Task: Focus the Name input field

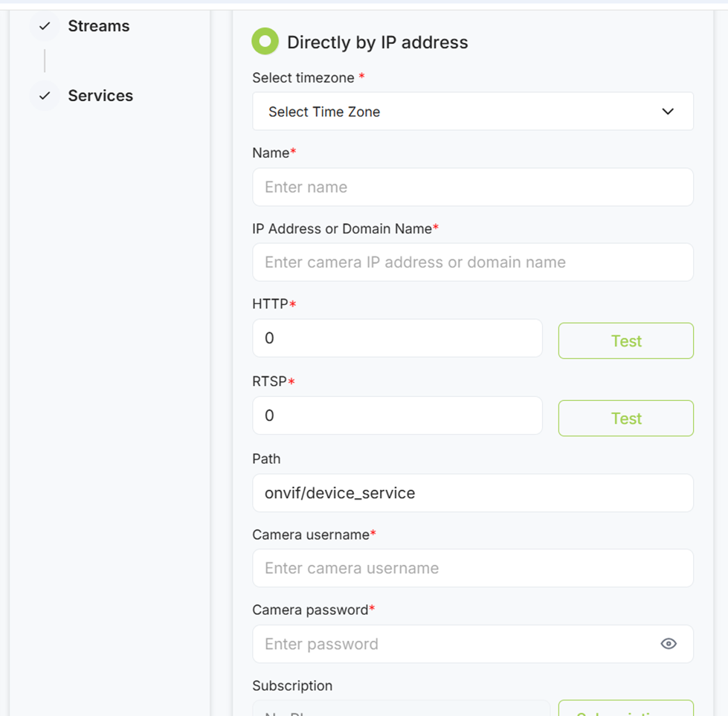Action: point(472,187)
